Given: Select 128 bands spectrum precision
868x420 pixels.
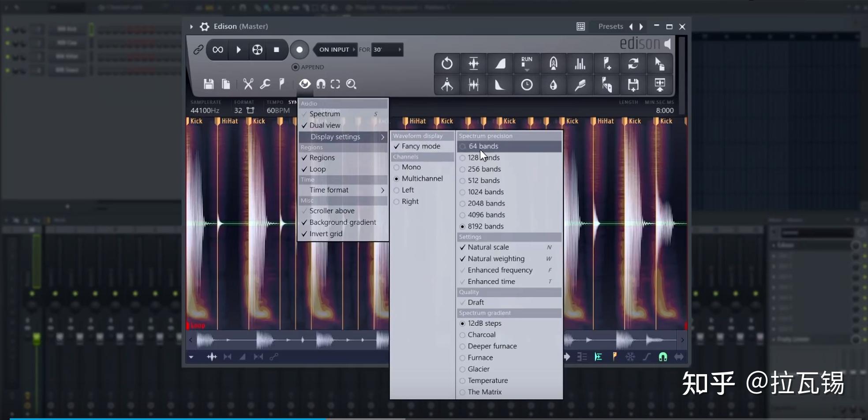Looking at the screenshot, I should pos(509,158).
